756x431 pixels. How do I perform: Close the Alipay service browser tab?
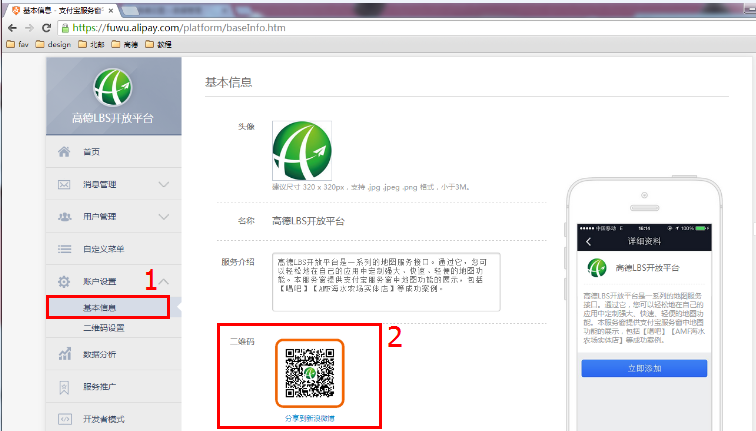pyautogui.click(x=111, y=10)
